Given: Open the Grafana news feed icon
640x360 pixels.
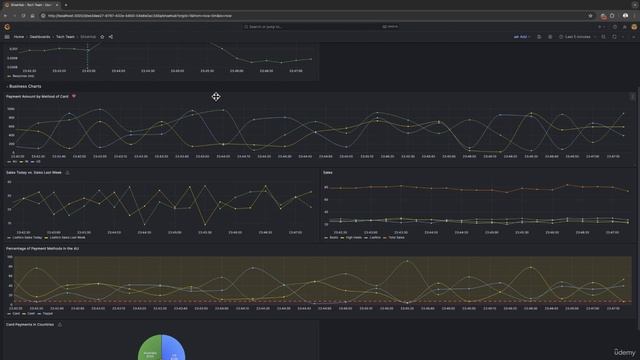Looking at the screenshot, I should (624, 27).
